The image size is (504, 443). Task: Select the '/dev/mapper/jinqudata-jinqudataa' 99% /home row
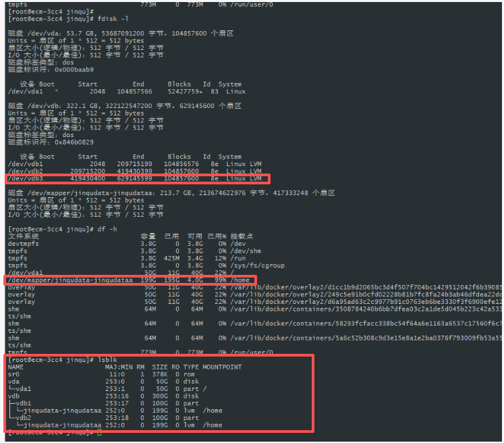(x=129, y=280)
